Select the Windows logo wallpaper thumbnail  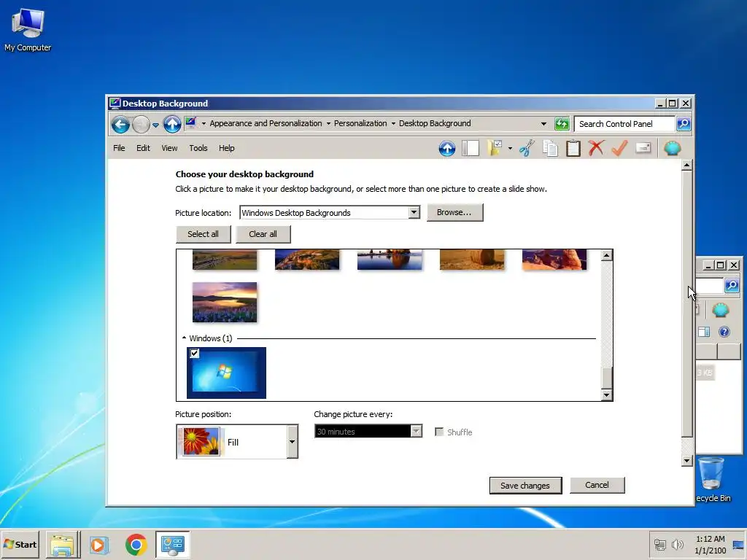tap(226, 373)
